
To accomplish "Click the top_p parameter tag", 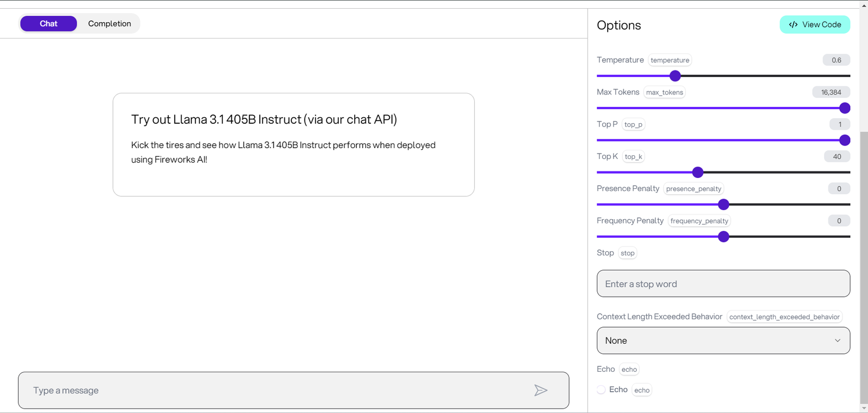I will click(633, 124).
